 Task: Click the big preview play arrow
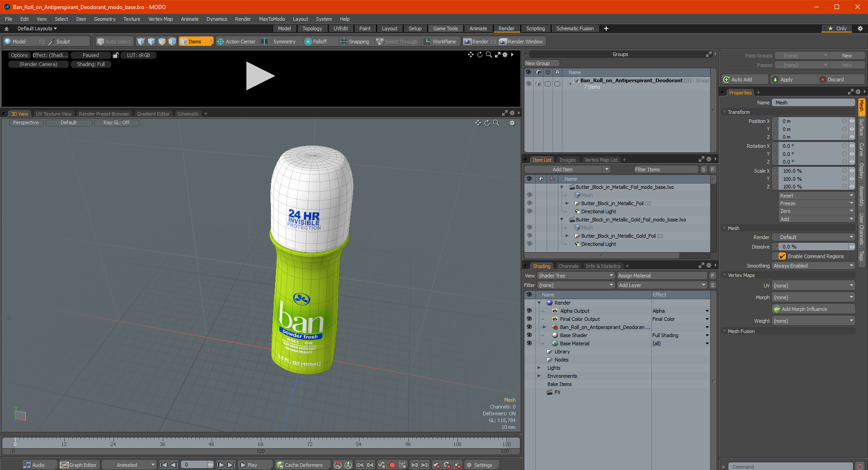tap(260, 76)
